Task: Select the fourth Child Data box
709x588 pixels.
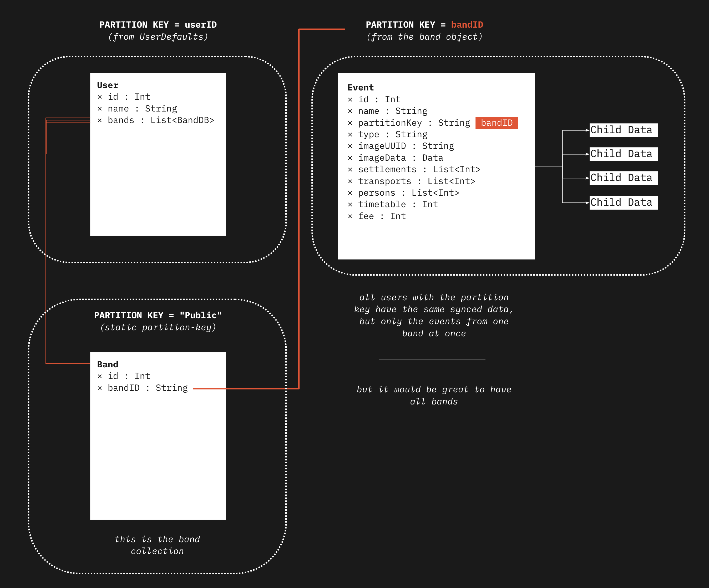Action: (x=623, y=202)
